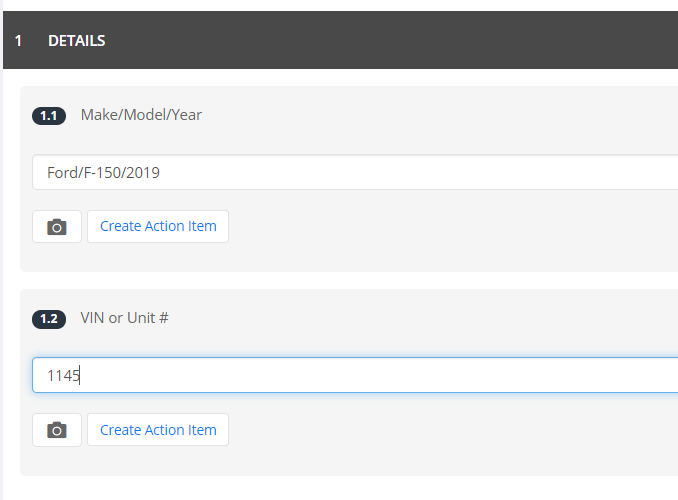This screenshot has height=500, width=678.
Task: Attach photo to Make/Model/Year question
Action: (x=57, y=227)
